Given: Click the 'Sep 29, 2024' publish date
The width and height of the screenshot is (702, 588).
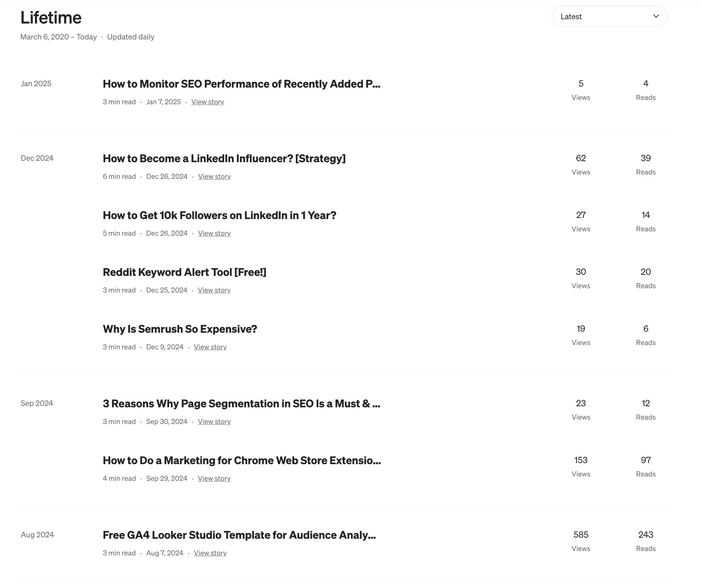Looking at the screenshot, I should [167, 479].
